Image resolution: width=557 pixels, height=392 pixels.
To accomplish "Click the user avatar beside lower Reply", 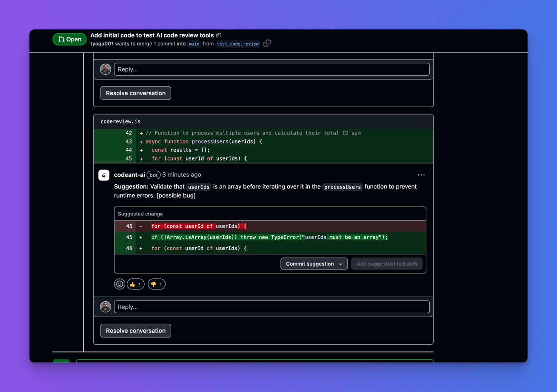I will tap(106, 307).
